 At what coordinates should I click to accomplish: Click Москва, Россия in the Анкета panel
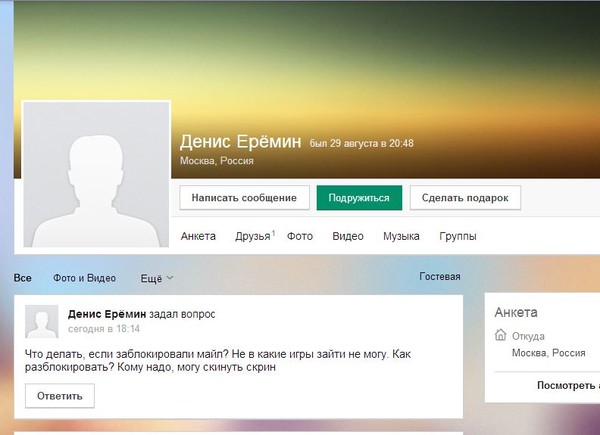[x=548, y=353]
